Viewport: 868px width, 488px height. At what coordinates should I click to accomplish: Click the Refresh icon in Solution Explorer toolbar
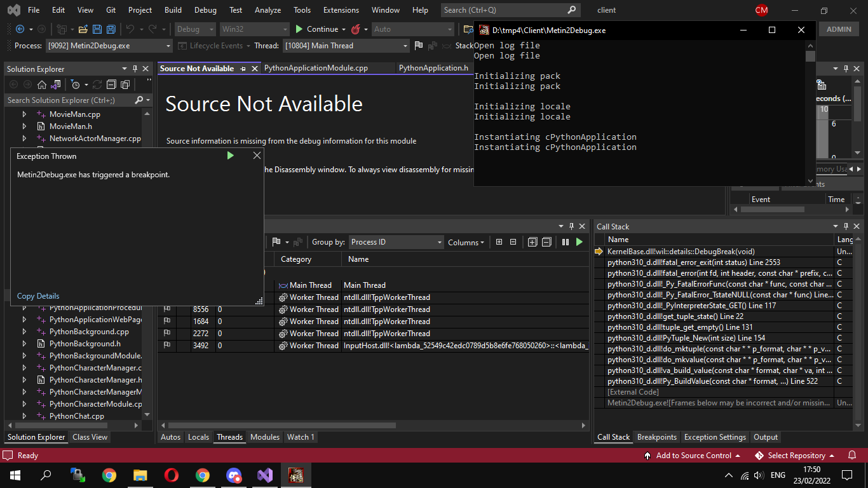[x=96, y=84]
